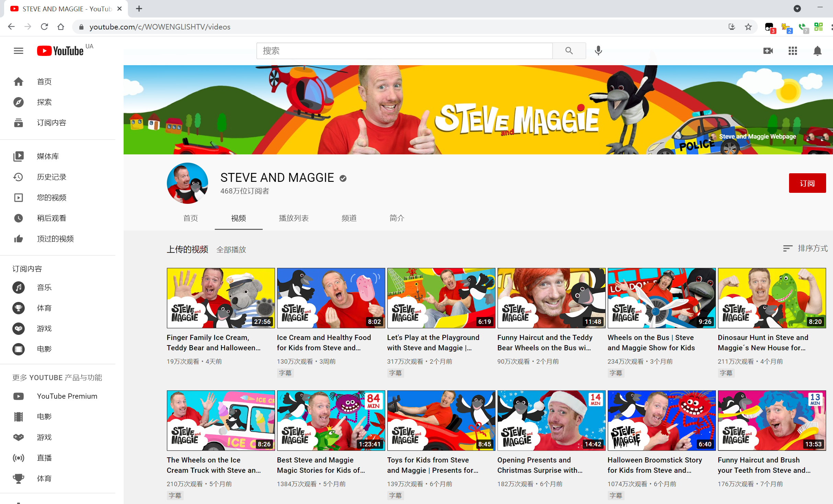Open a new browser tab
Viewport: 833px width, 504px height.
click(139, 9)
